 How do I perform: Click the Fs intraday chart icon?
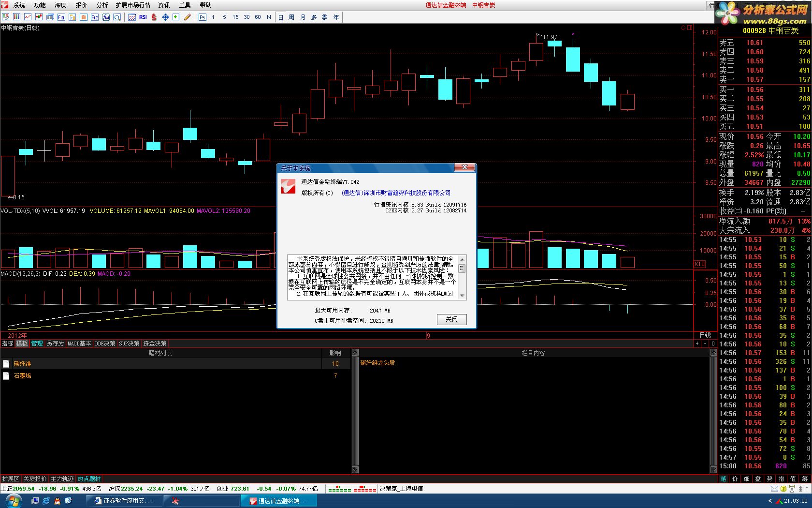coord(202,17)
